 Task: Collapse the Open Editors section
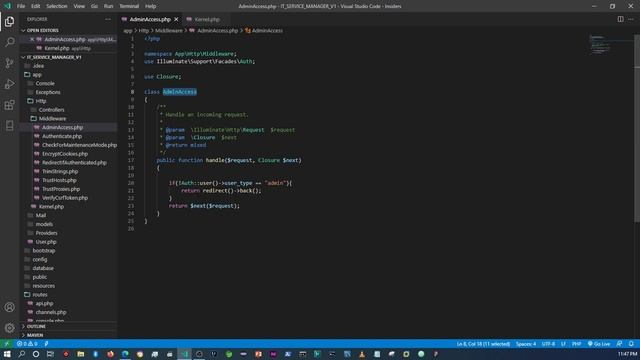click(x=42, y=30)
